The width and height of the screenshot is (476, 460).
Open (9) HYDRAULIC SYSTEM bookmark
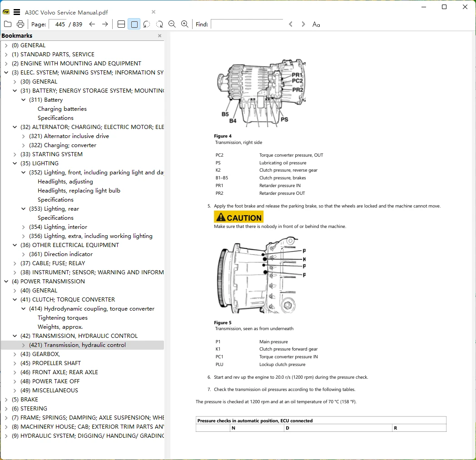88,436
